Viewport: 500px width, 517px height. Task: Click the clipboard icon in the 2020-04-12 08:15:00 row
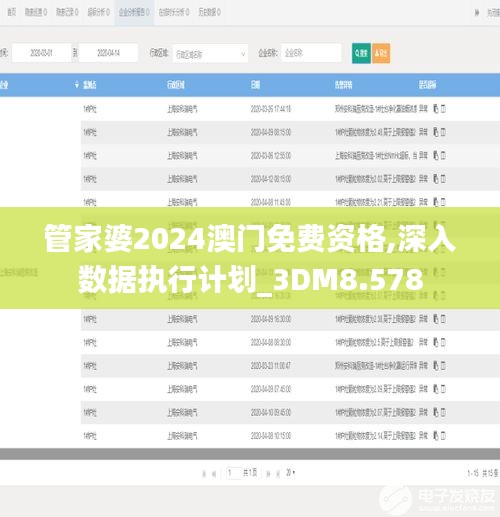[x=436, y=179]
